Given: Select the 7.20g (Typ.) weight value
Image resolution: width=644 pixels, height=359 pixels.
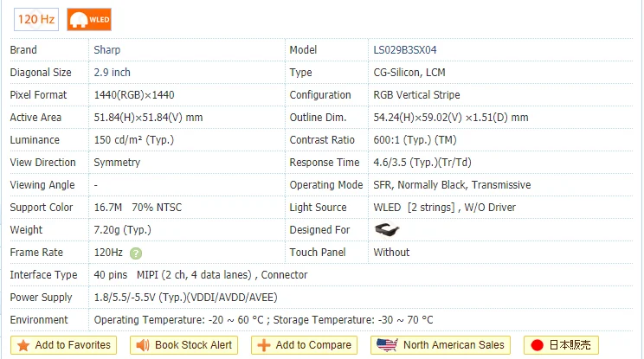Looking at the screenshot, I should (122, 230).
